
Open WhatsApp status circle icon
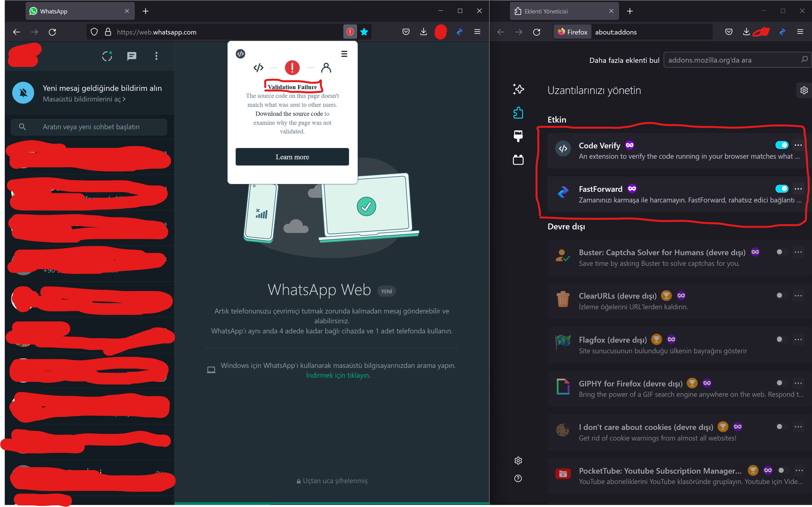pyautogui.click(x=107, y=56)
